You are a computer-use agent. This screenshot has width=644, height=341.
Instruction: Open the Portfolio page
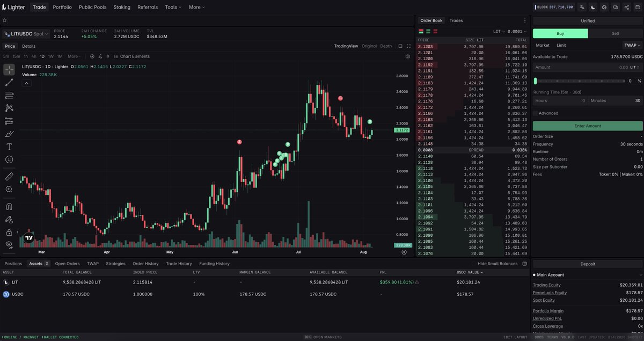click(62, 8)
